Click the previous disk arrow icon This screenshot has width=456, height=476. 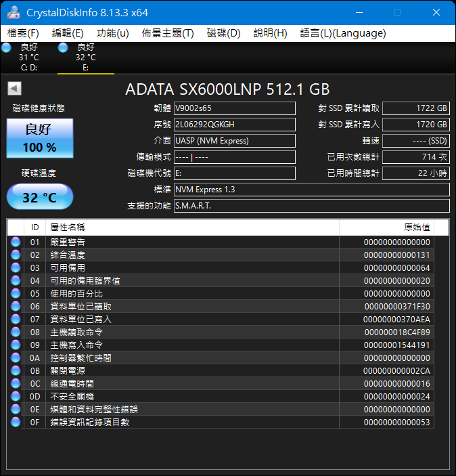point(14,89)
